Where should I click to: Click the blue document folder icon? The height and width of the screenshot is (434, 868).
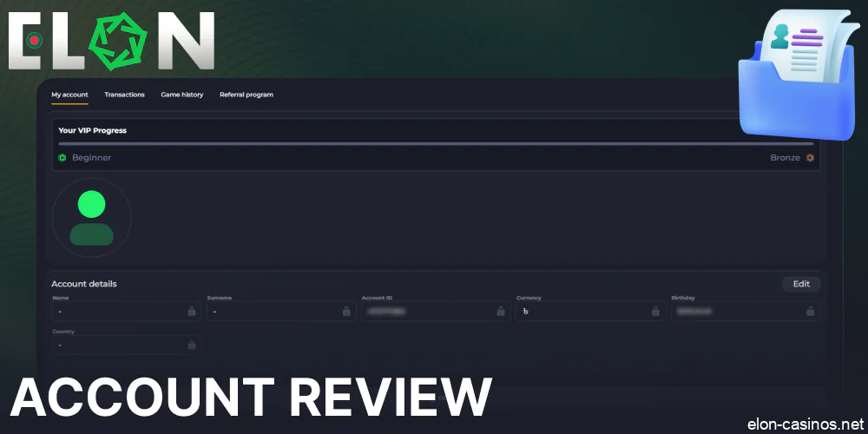(x=799, y=74)
